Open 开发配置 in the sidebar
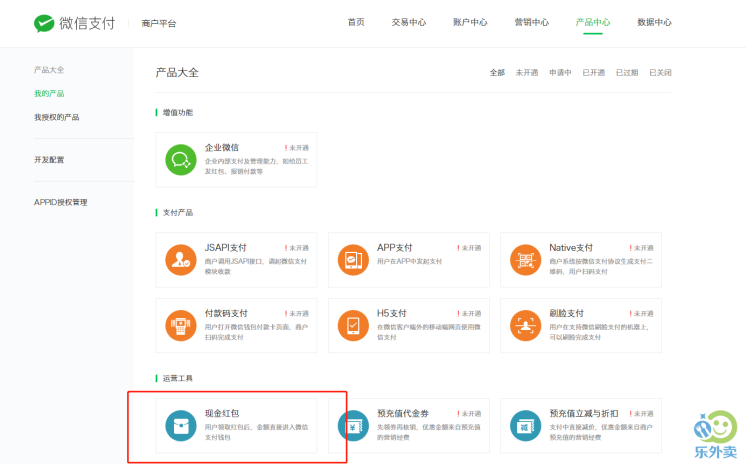This screenshot has width=746, height=464. (49, 159)
